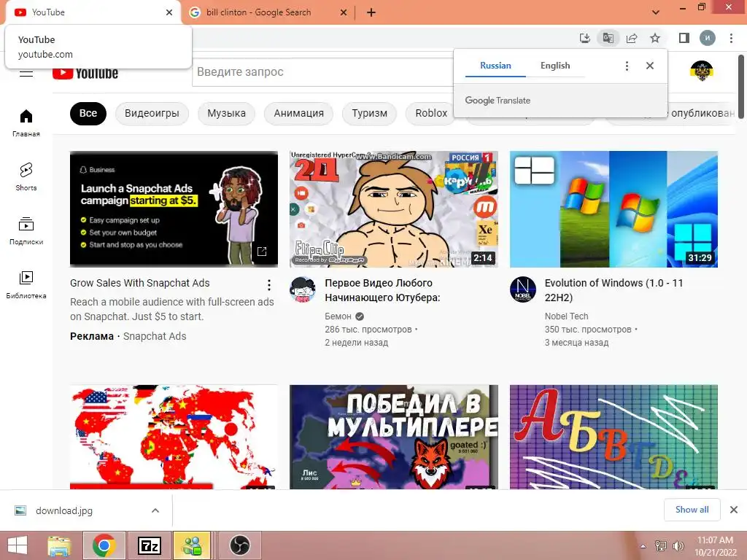Open Nobel Tech channel avatar
Viewport: 747px width, 560px height.
(522, 289)
